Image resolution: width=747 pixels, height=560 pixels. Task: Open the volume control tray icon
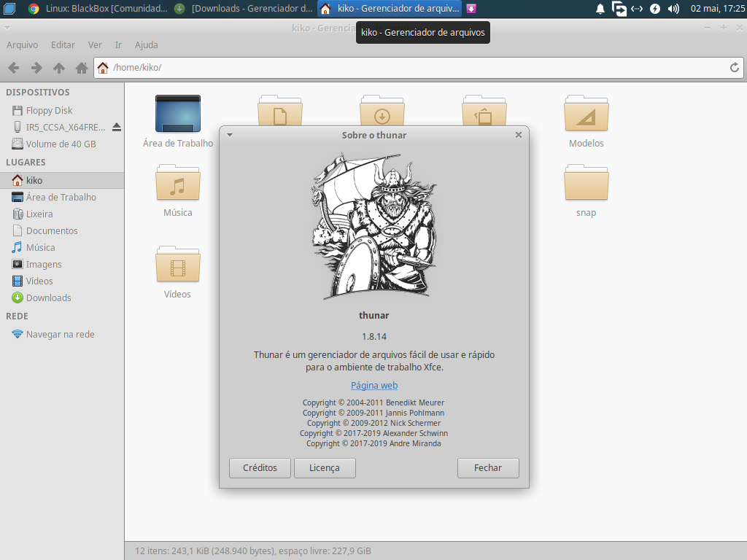point(673,9)
